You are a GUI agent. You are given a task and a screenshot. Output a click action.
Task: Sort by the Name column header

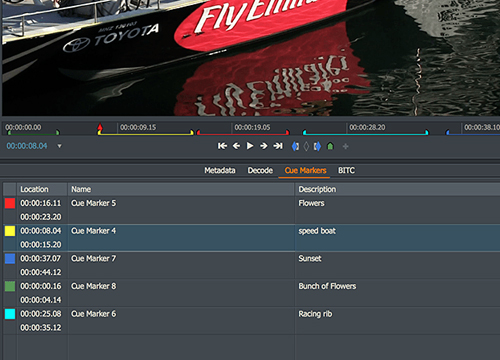[x=181, y=189]
